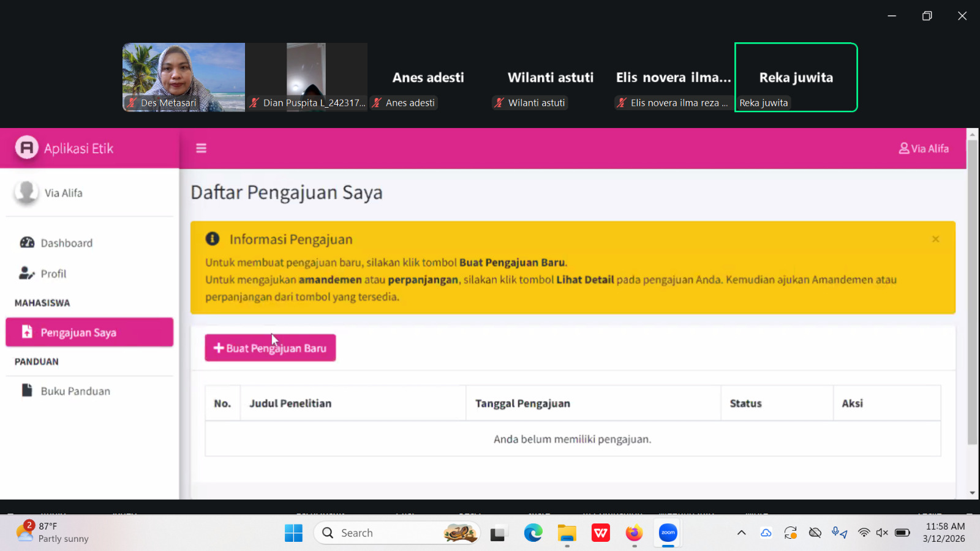This screenshot has height=551, width=980.
Task: Open Microsoft Edge from the taskbar
Action: point(533,533)
